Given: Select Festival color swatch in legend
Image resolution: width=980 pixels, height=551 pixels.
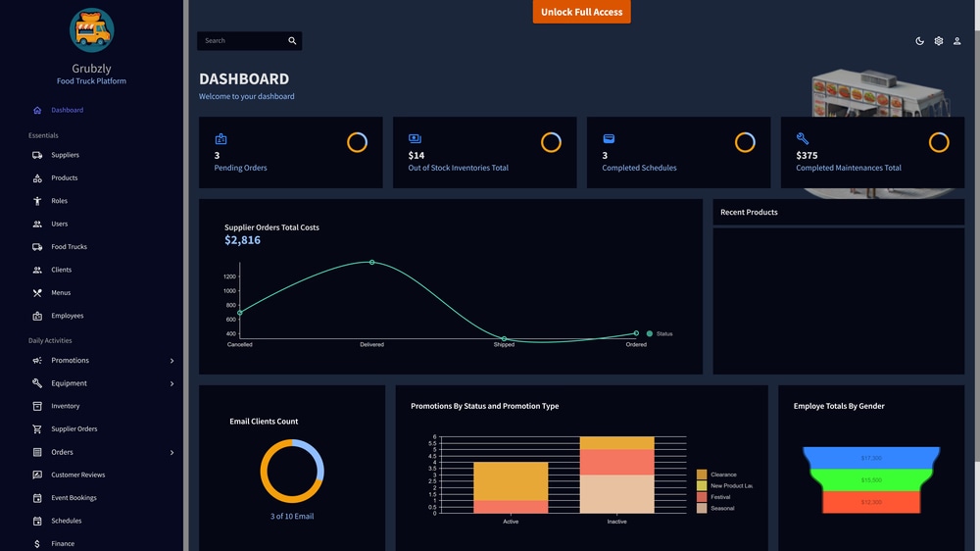Looking at the screenshot, I should pyautogui.click(x=702, y=497).
